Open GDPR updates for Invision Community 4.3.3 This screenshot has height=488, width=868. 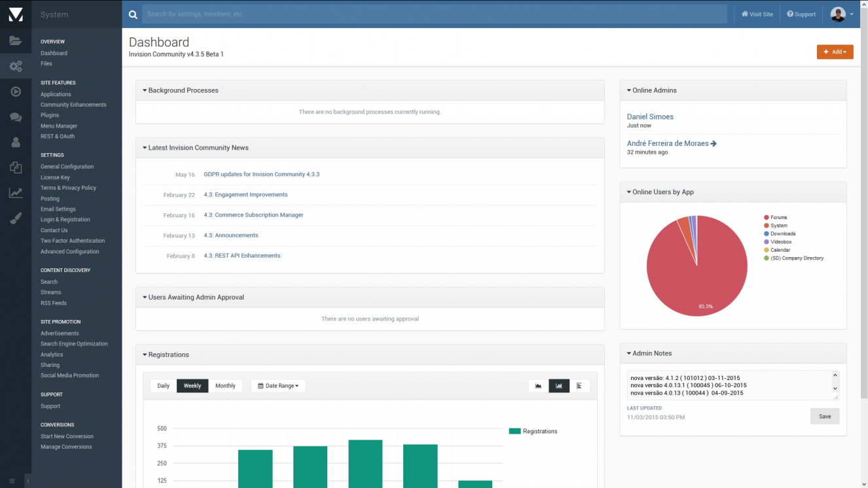coord(261,175)
